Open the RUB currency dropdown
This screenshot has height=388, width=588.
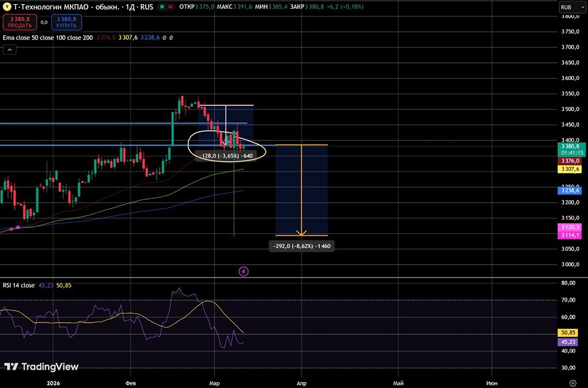(x=572, y=7)
